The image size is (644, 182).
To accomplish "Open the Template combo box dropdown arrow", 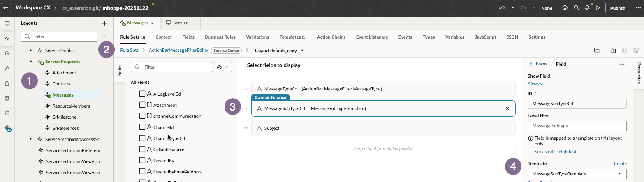I will [x=620, y=174].
